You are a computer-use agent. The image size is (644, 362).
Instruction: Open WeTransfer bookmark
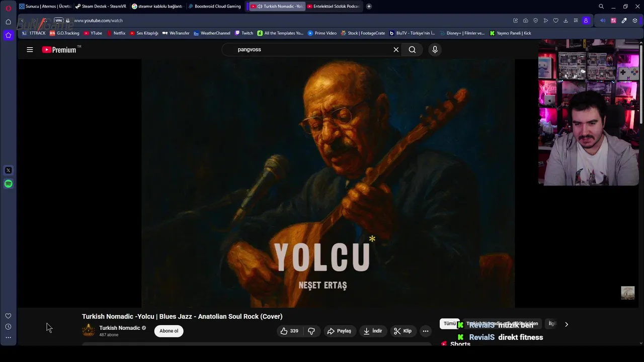click(176, 33)
